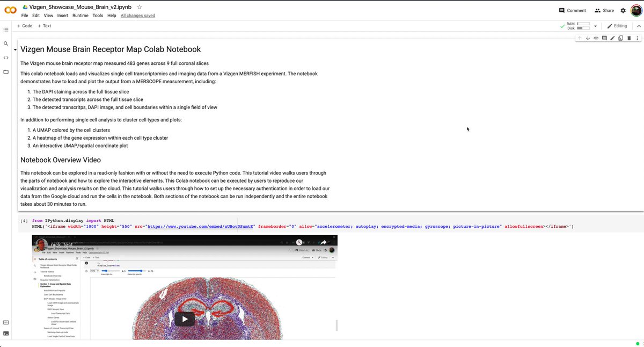
Task: Open the code snippets sidebar panel
Action: 6,57
